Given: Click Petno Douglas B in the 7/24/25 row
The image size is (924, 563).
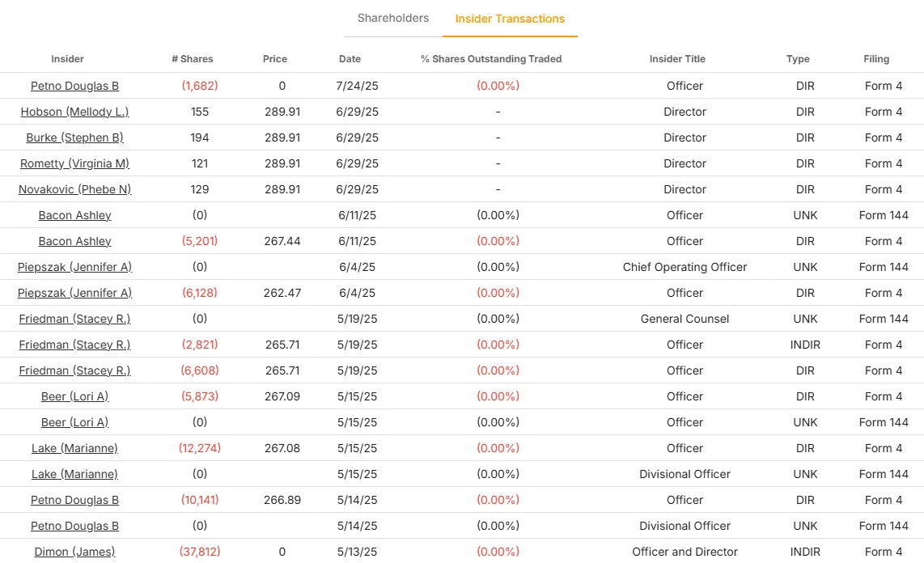Looking at the screenshot, I should tap(74, 86).
